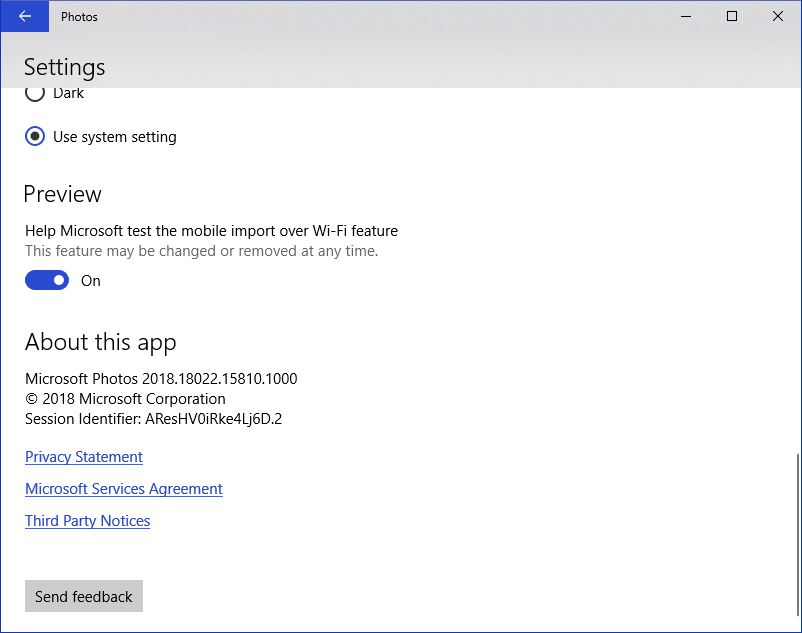Viewport: 802px width, 633px height.
Task: Turn off the mobile import Wi-Fi toggle
Action: (47, 280)
